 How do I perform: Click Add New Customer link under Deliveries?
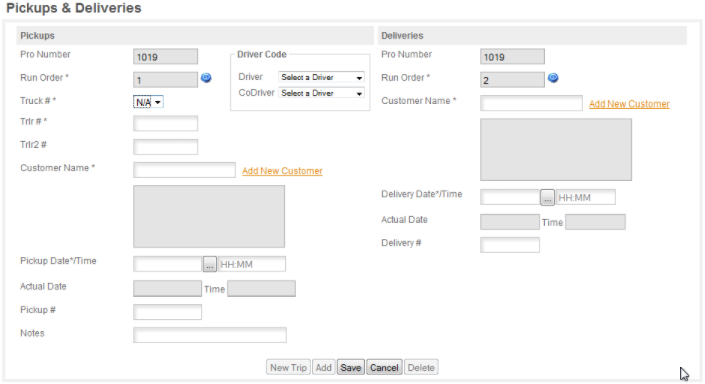[x=629, y=104]
